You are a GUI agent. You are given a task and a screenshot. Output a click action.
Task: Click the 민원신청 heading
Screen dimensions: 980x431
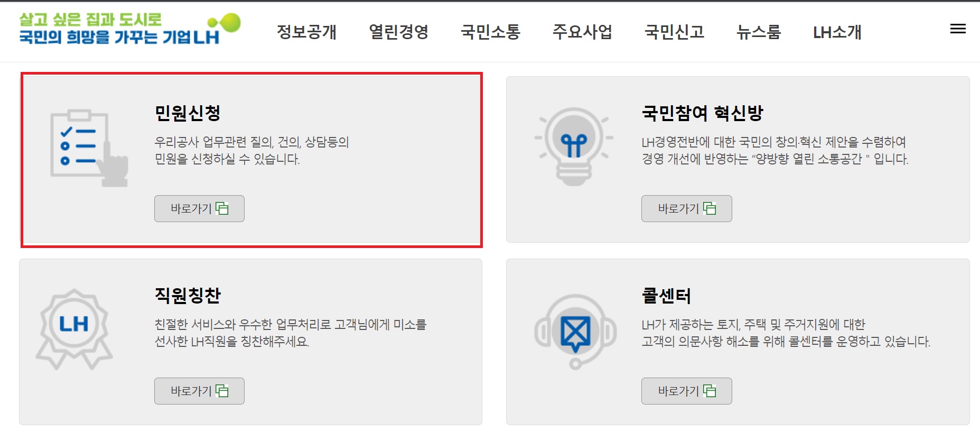pos(188,113)
